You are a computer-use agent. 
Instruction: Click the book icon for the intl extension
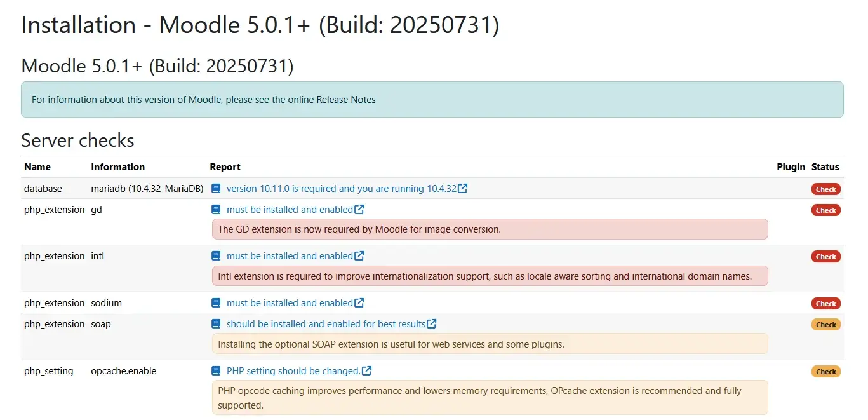point(216,256)
